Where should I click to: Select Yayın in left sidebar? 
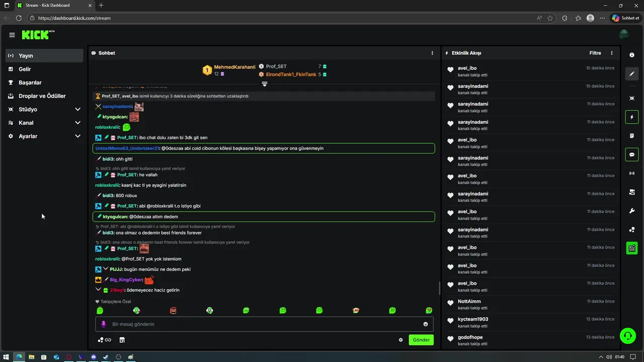coord(44,56)
